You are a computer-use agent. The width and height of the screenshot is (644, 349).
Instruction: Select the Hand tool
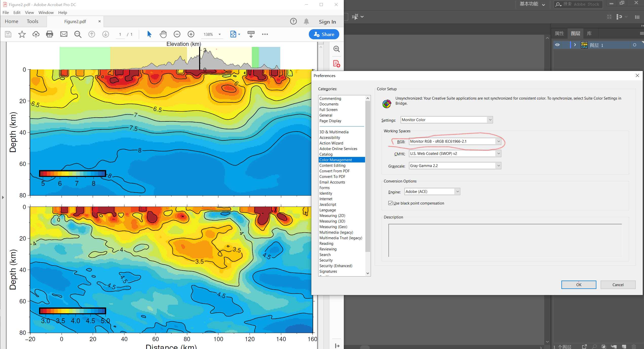[x=163, y=34]
